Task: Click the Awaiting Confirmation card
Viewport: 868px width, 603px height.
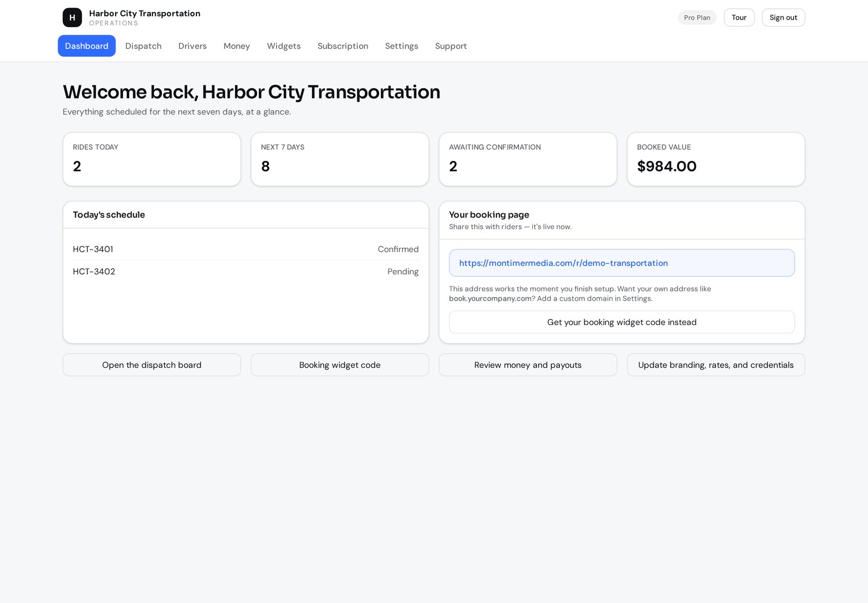Action: coord(528,159)
